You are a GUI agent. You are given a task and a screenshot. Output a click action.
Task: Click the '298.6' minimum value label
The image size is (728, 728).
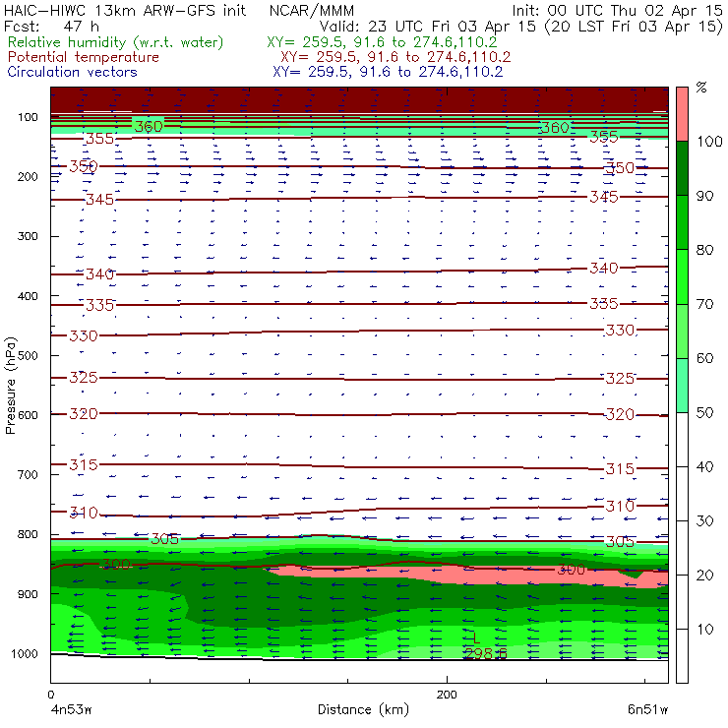tap(486, 653)
